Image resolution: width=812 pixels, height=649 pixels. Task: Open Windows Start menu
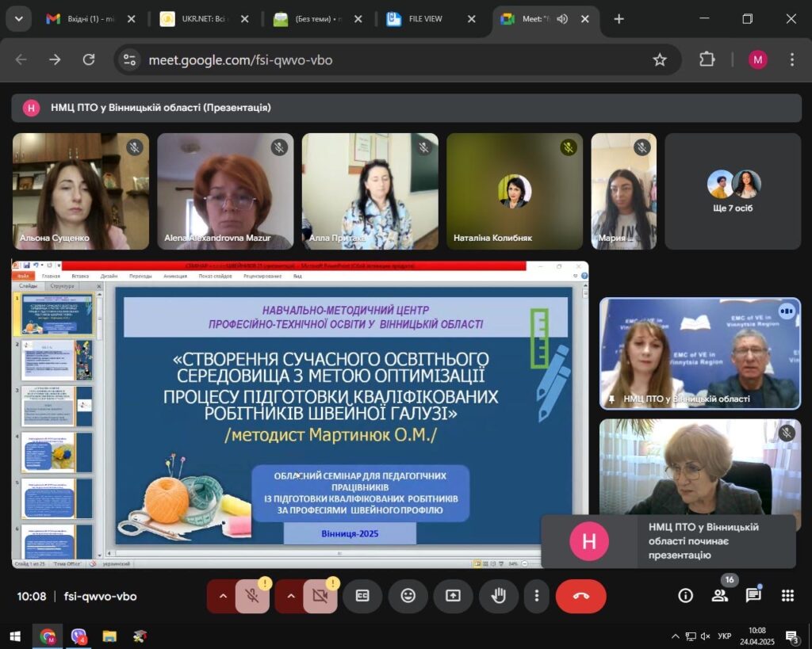click(x=15, y=636)
